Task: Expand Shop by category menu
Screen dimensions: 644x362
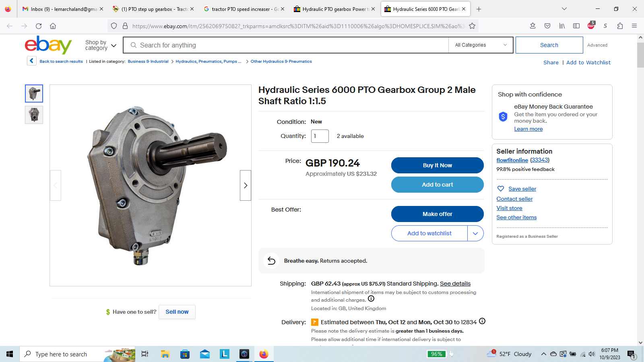Action: (x=101, y=45)
